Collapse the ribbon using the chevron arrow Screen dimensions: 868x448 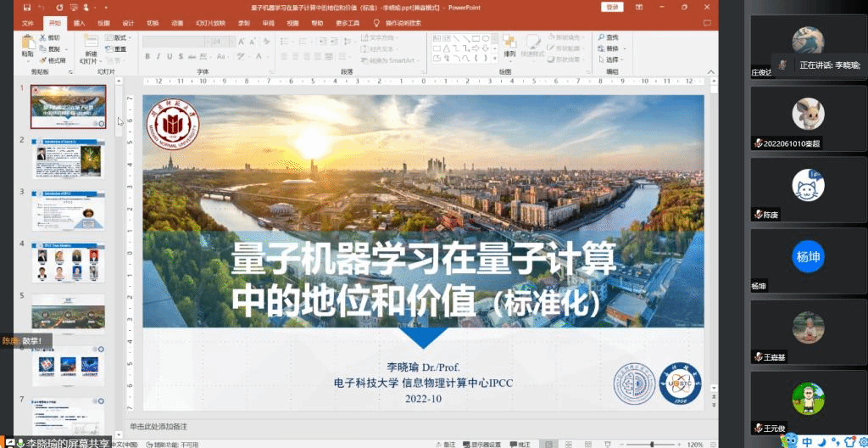point(711,72)
